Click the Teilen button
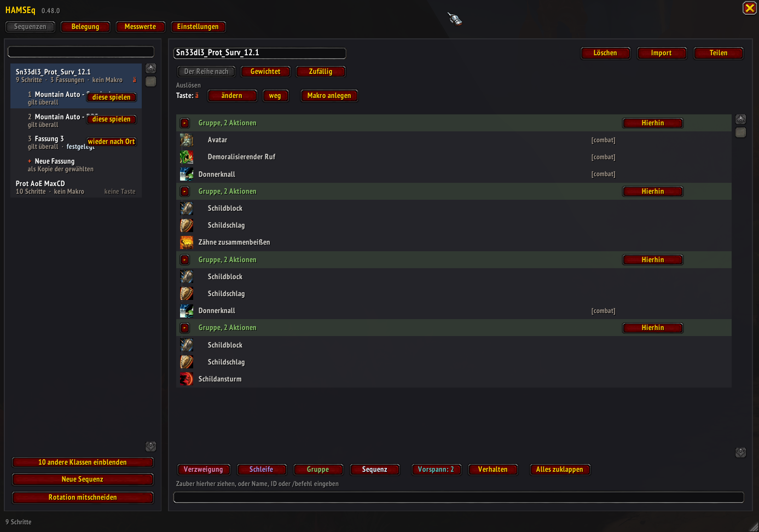The height and width of the screenshot is (532, 759). point(719,53)
